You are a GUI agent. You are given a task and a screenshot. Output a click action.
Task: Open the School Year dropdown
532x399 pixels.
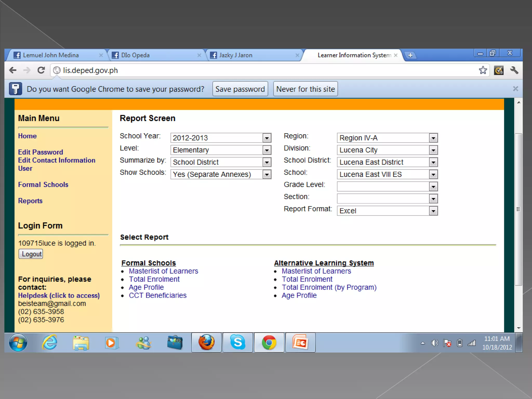coord(221,138)
